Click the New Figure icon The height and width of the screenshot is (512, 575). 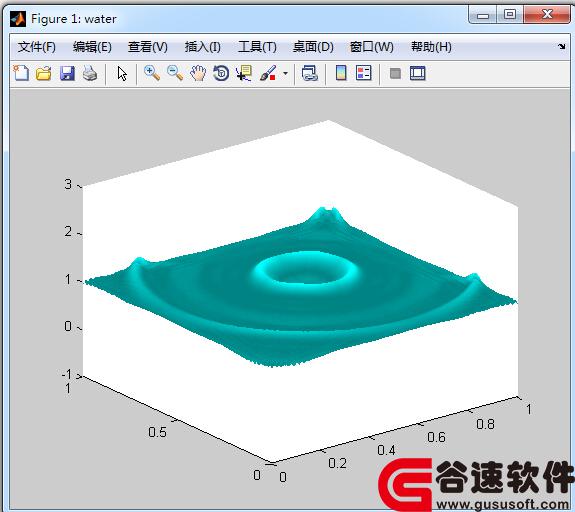(x=21, y=73)
